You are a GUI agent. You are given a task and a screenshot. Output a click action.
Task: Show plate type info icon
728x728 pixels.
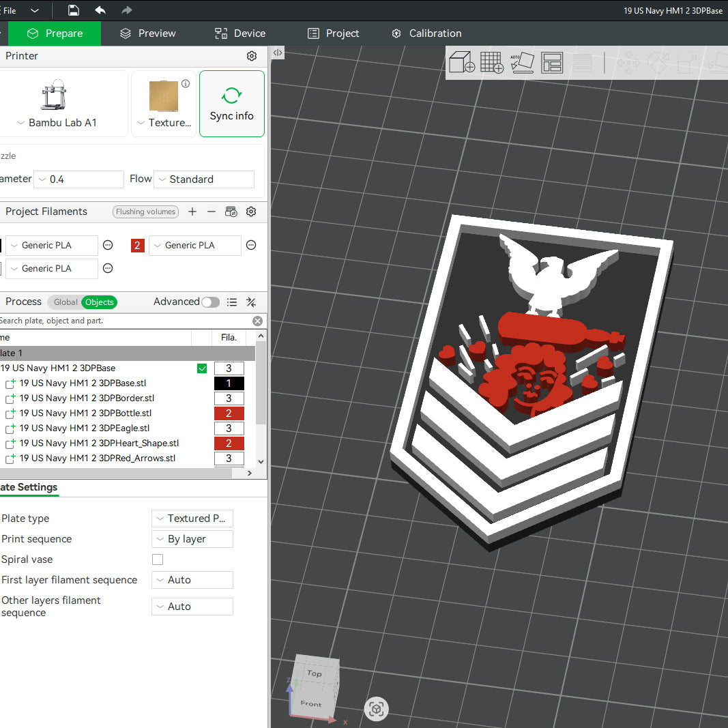[186, 83]
